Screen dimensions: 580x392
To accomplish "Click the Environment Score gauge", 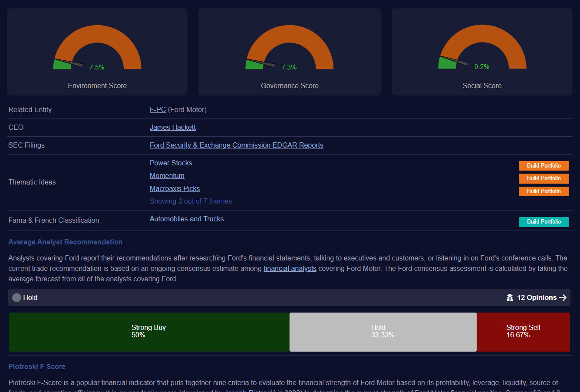I will [x=97, y=47].
